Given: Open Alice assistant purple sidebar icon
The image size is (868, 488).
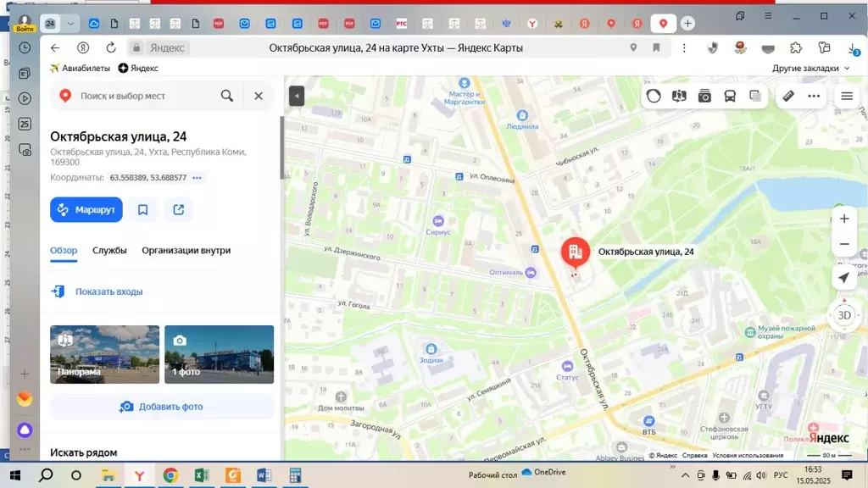Looking at the screenshot, I should tap(25, 430).
